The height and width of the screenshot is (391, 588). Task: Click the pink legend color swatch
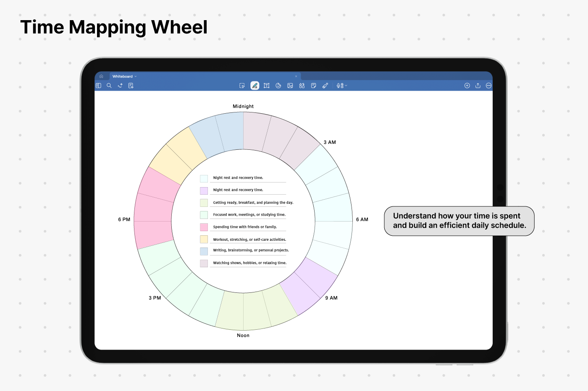coord(204,227)
